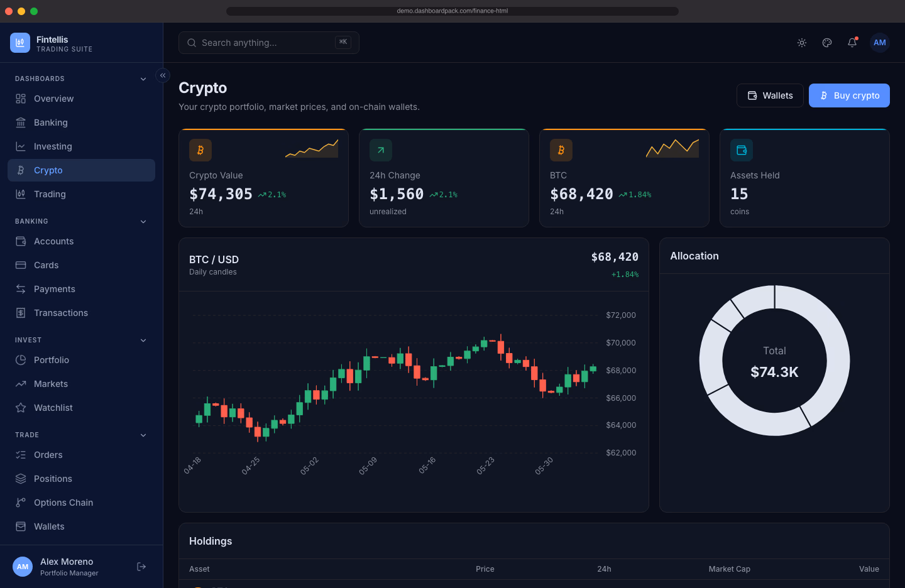The width and height of the screenshot is (905, 588).
Task: Click the $70,000 axis label
Action: coord(621,343)
